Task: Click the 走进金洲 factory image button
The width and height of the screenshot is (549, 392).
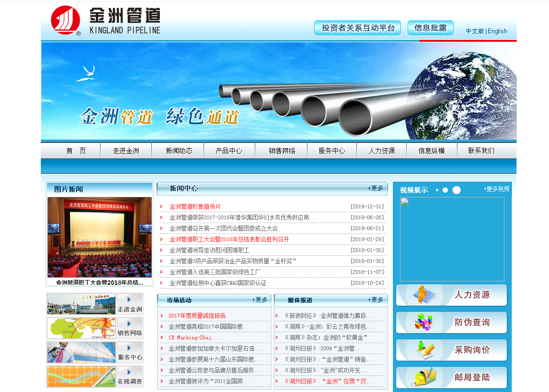Action: click(95, 304)
